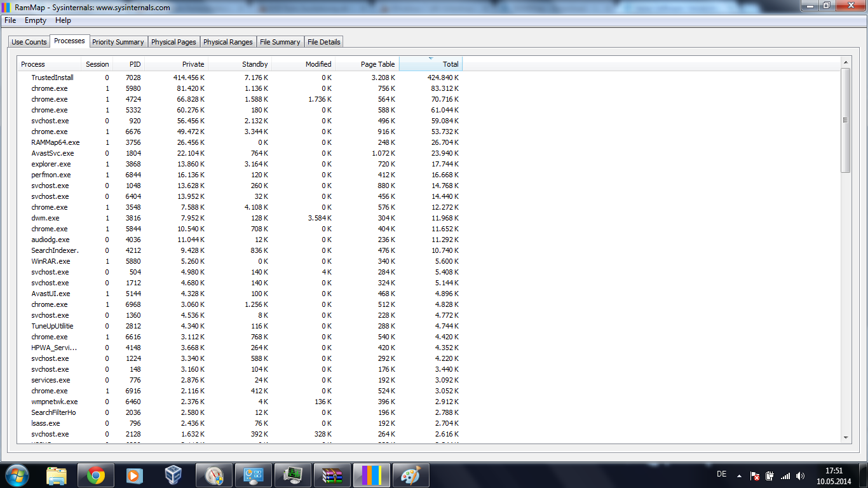Click the Action Center flag tray icon

point(755,475)
